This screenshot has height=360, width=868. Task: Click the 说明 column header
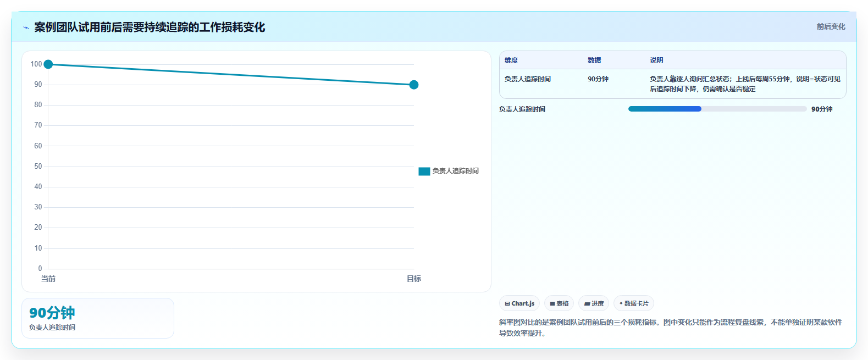click(656, 60)
